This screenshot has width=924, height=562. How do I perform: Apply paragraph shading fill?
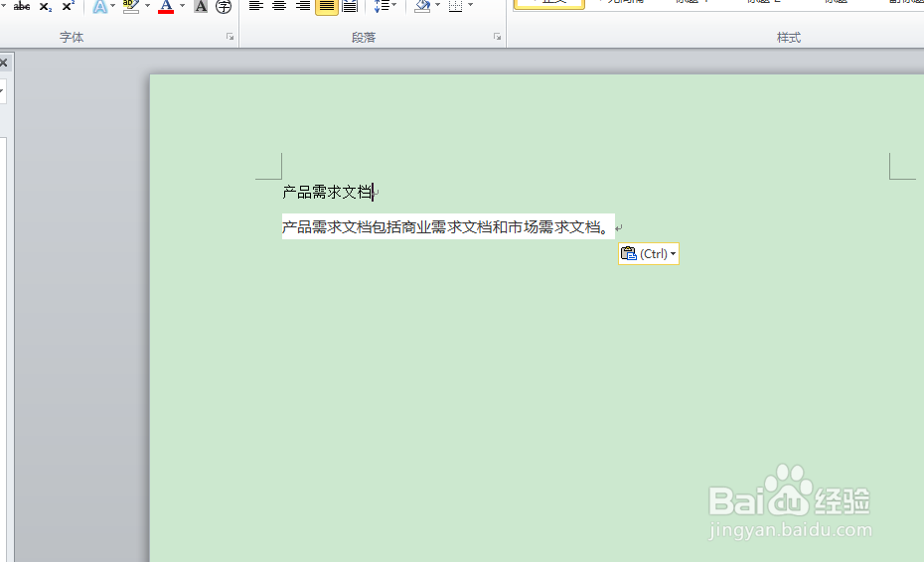click(x=422, y=6)
